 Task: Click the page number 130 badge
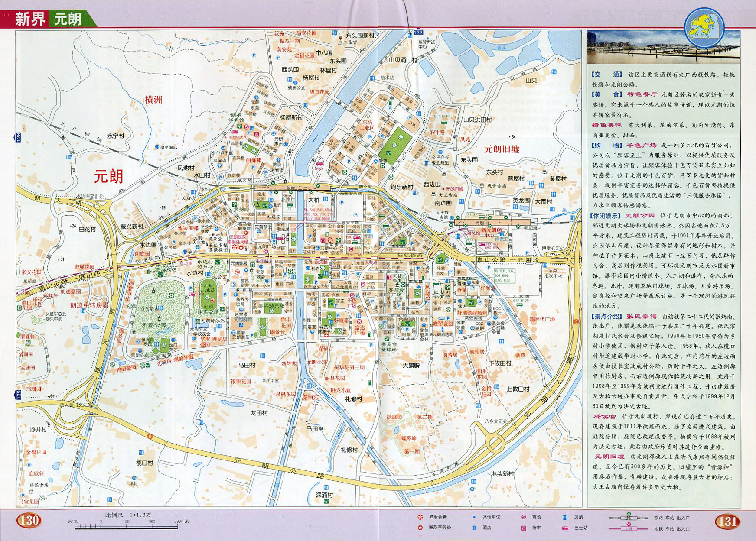pos(29,520)
